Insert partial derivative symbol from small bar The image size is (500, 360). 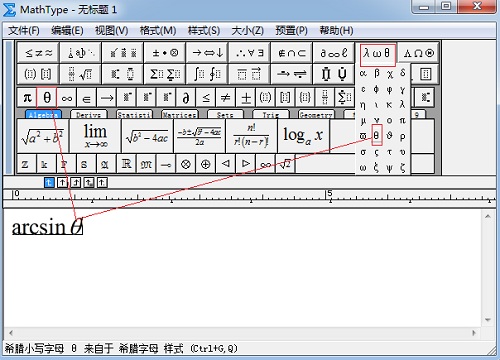pos(186,98)
